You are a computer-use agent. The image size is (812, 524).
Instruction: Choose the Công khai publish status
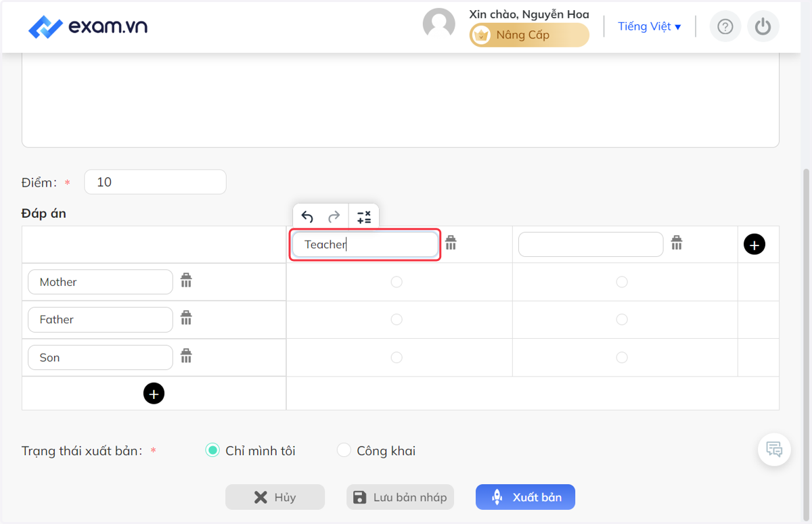click(x=344, y=450)
